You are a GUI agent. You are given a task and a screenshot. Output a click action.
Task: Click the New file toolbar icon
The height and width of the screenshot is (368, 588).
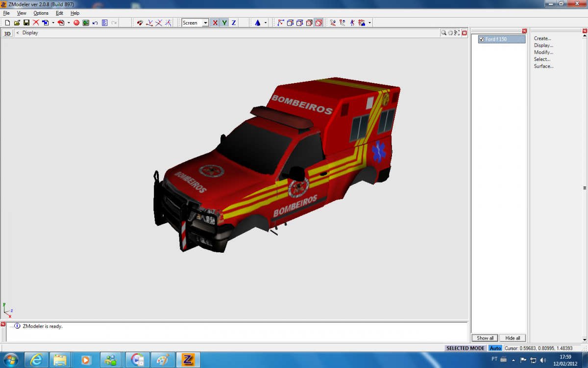pyautogui.click(x=7, y=23)
